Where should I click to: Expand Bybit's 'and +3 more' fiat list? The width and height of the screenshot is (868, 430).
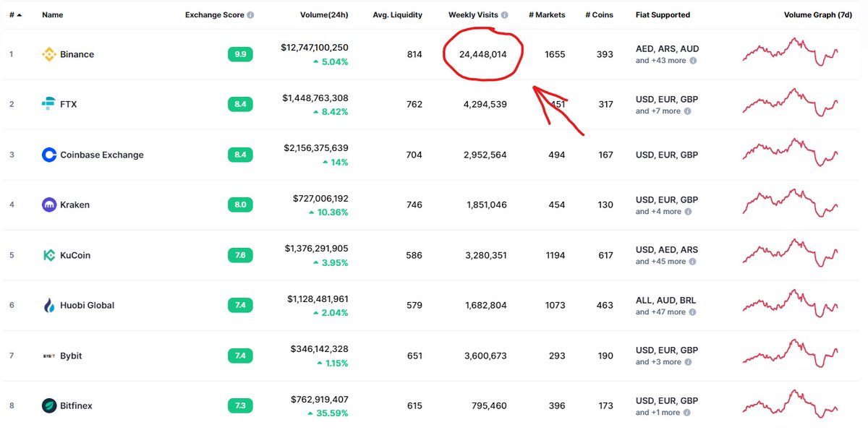[658, 362]
